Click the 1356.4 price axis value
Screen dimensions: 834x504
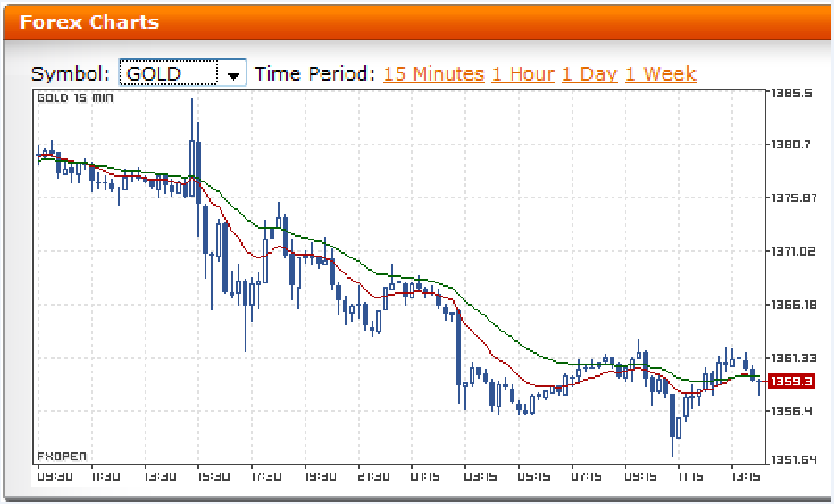pyautogui.click(x=791, y=411)
